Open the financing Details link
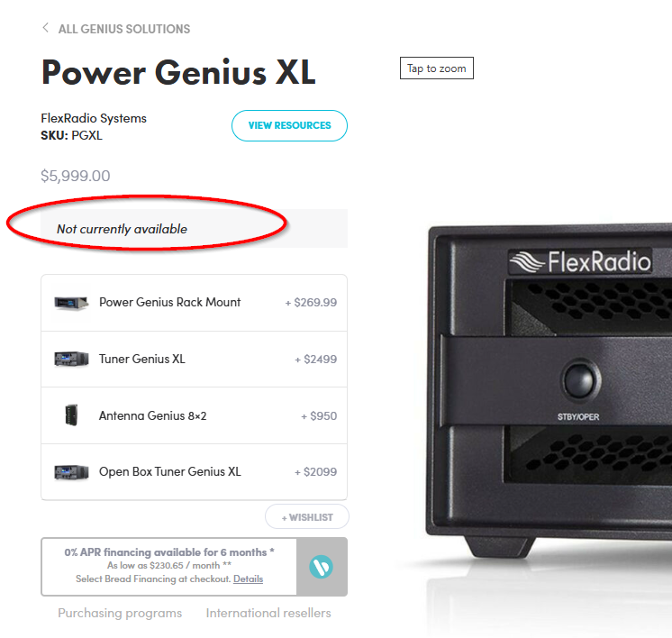 point(248,579)
